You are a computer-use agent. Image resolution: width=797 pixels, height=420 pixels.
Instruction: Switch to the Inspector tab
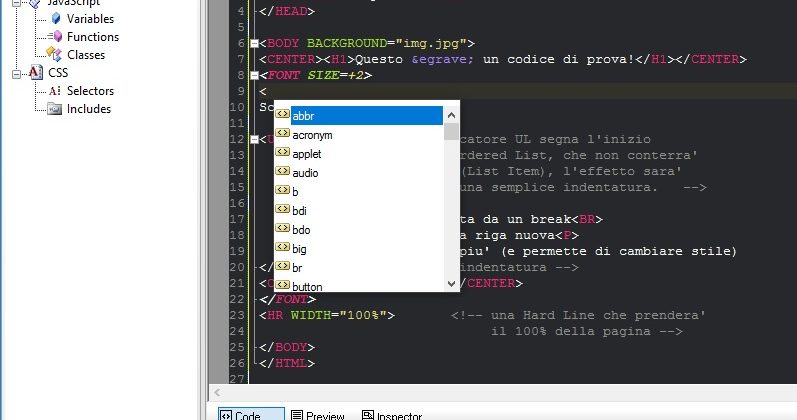392,415
